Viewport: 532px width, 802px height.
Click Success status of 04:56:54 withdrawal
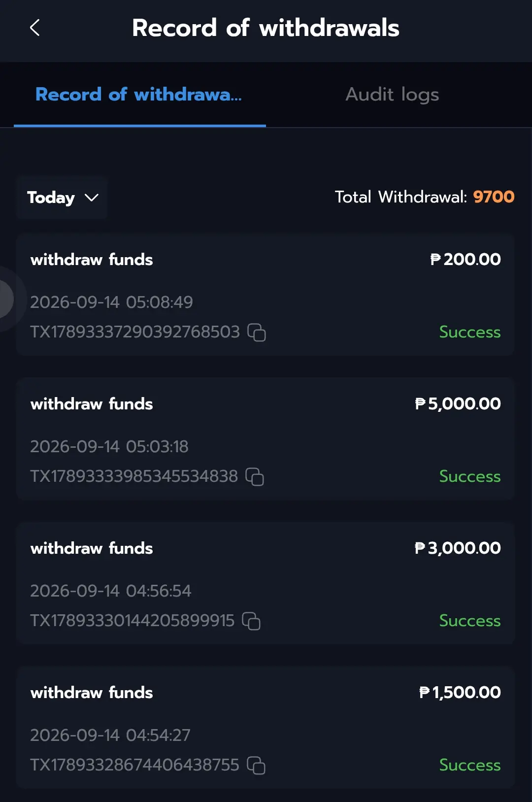point(470,621)
